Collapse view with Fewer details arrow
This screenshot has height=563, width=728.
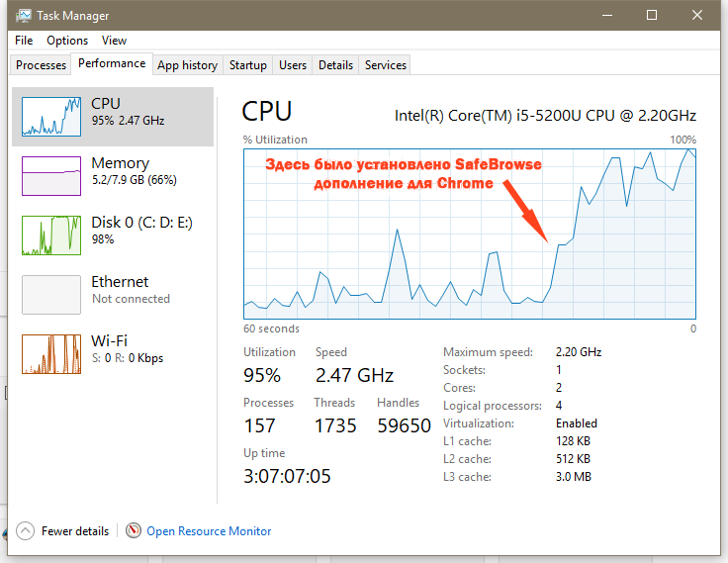(25, 530)
